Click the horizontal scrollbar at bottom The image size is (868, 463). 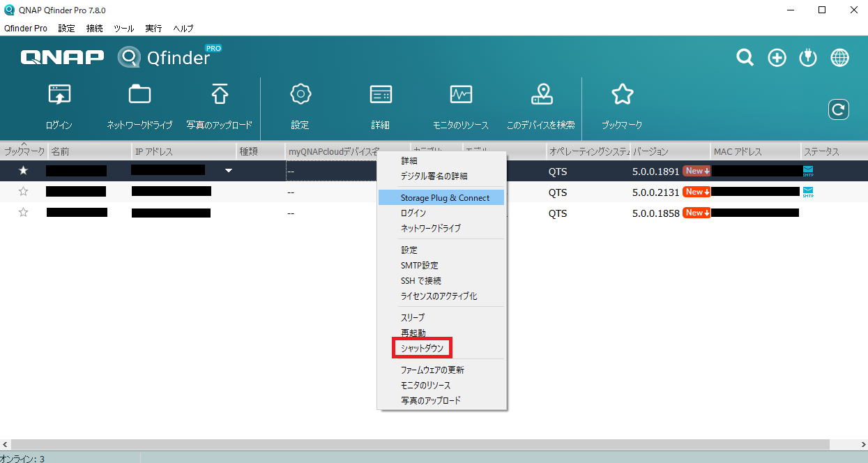(418, 444)
